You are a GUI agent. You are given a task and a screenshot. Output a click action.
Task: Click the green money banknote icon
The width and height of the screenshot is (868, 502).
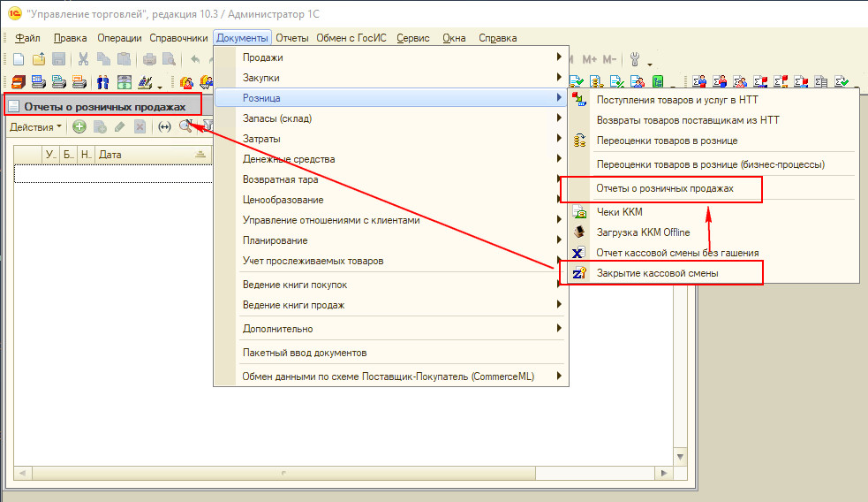[125, 82]
